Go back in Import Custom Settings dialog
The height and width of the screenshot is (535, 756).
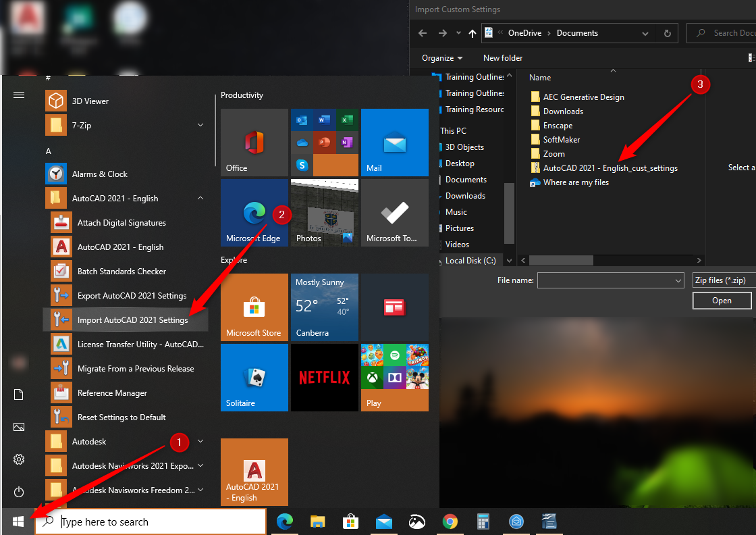pyautogui.click(x=423, y=33)
